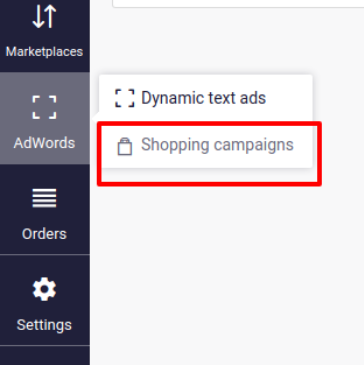Image resolution: width=364 pixels, height=365 pixels.
Task: Click the bracket icon beside Dynamic text ads
Action: click(125, 98)
